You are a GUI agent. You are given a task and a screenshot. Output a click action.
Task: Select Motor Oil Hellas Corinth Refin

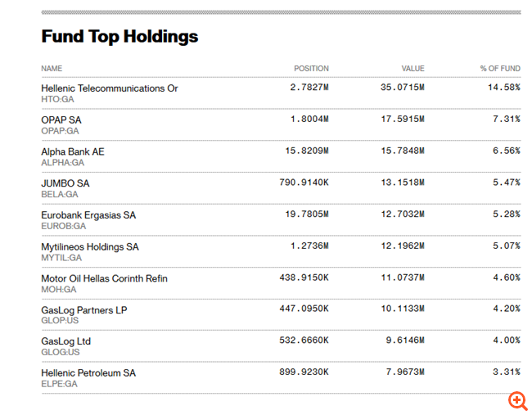pyautogui.click(x=104, y=278)
